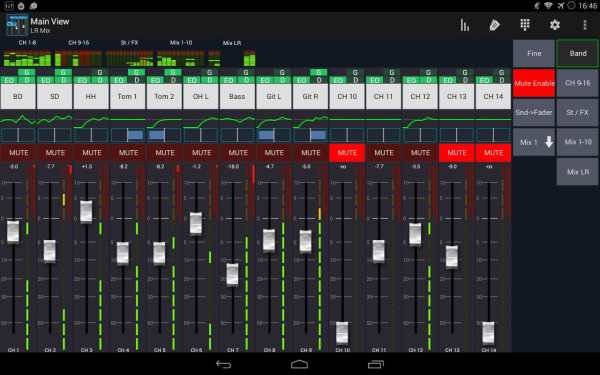The width and height of the screenshot is (600, 375).
Task: Grab the CH 14 fader knob
Action: click(x=488, y=333)
